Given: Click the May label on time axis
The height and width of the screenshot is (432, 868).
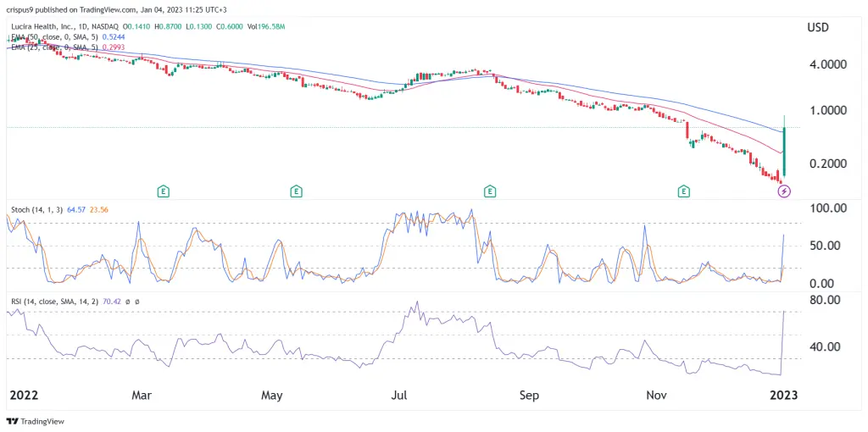Looking at the screenshot, I should (x=271, y=396).
